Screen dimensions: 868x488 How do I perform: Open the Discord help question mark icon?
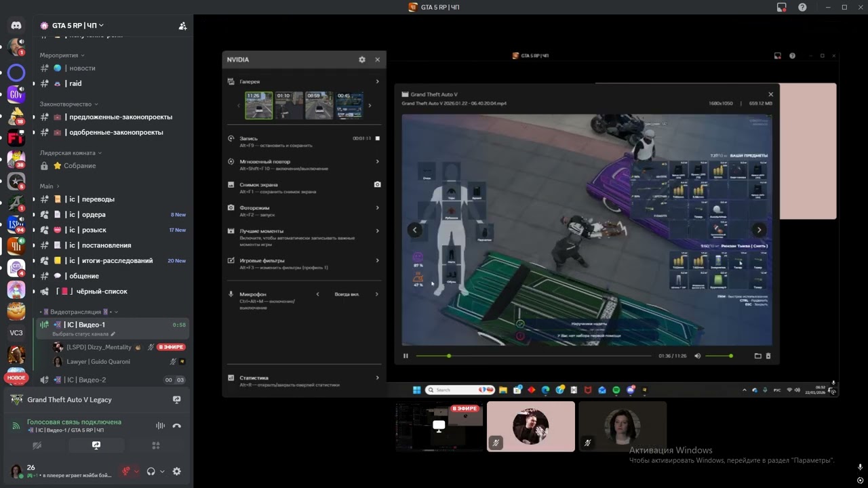802,7
